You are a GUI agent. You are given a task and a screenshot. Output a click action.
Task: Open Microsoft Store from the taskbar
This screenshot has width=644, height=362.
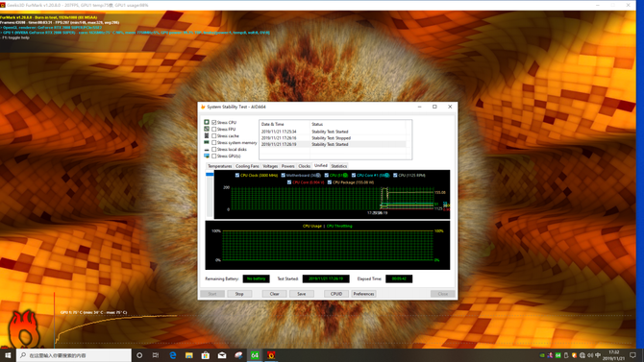coord(206,355)
